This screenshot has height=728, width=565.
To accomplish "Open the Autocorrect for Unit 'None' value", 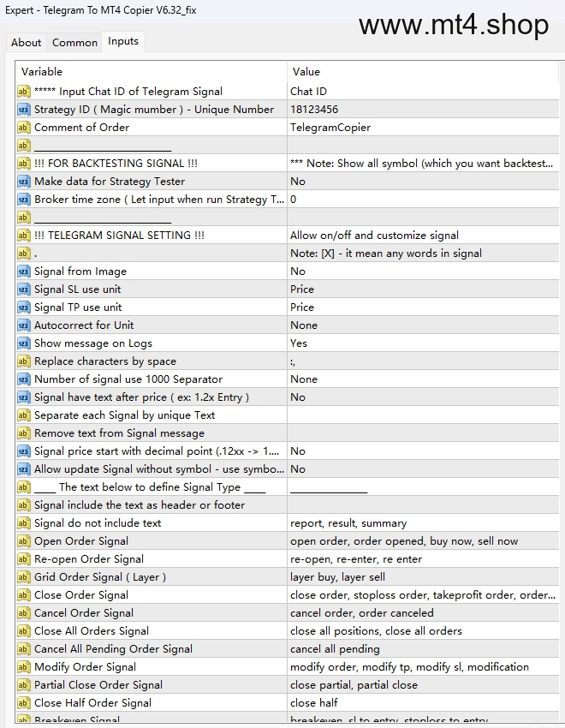I will pyautogui.click(x=423, y=325).
